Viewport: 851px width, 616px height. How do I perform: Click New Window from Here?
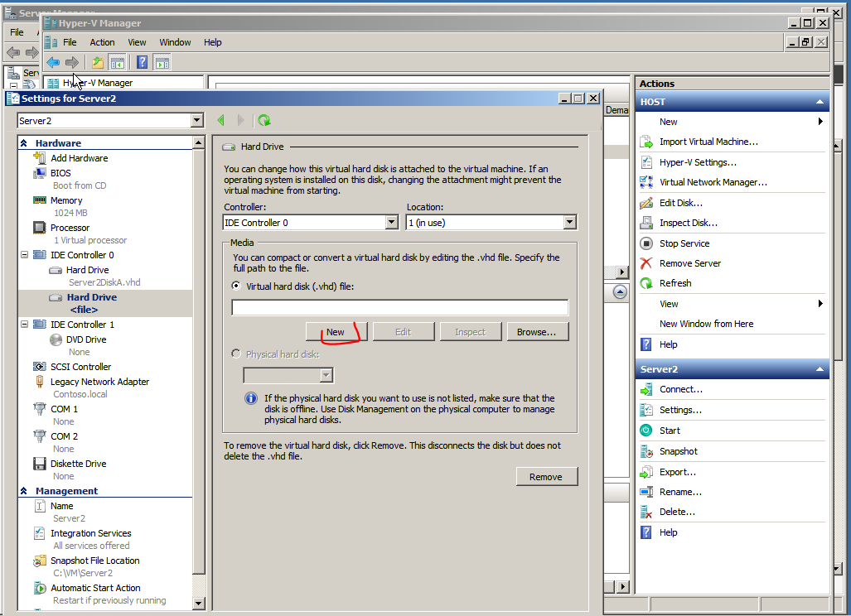(x=706, y=324)
